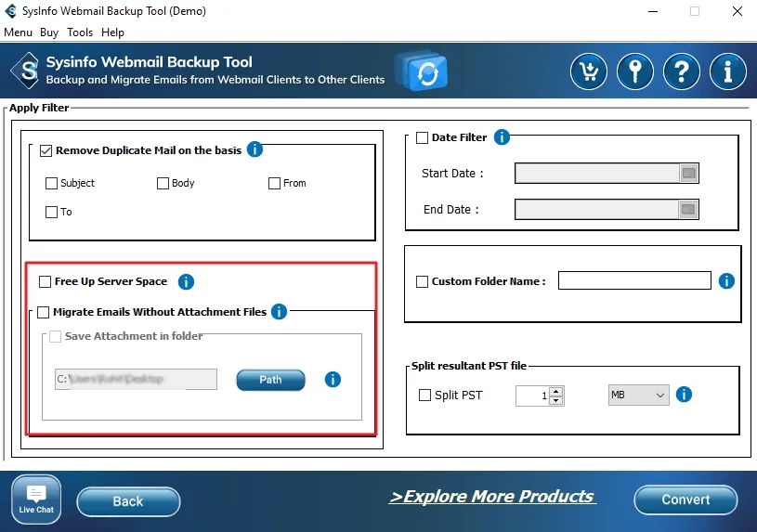Image resolution: width=757 pixels, height=532 pixels.
Task: Open the Buy menu
Action: tap(49, 32)
